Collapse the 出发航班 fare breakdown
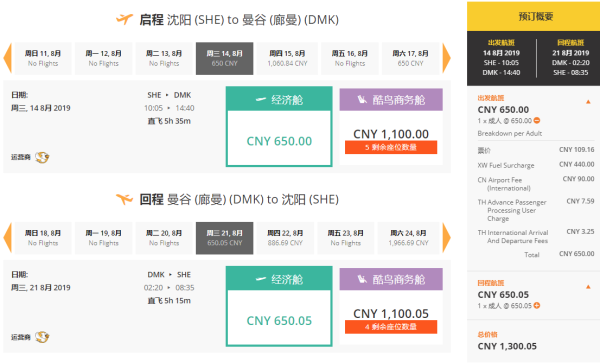 pos(588,102)
